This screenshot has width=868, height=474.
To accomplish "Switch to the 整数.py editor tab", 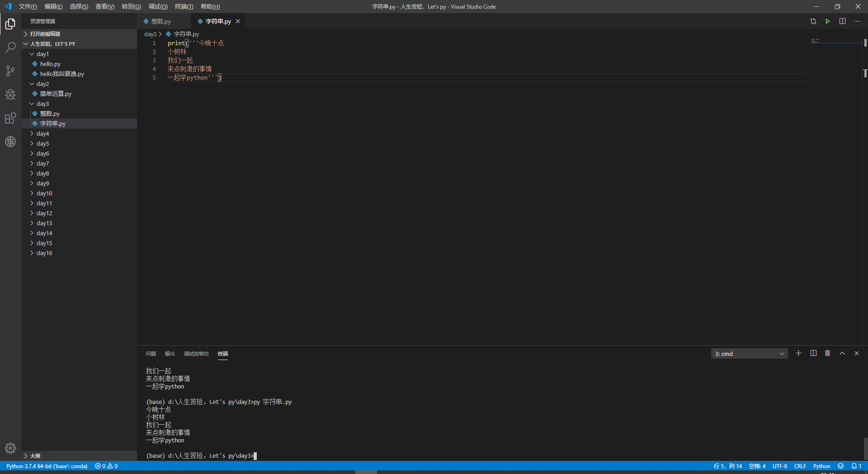I will 164,21.
